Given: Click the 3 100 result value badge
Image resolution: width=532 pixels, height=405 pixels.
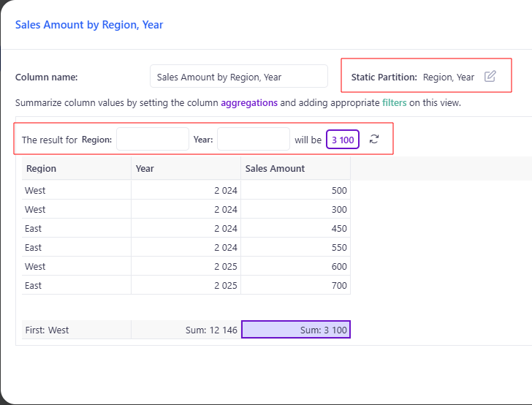Looking at the screenshot, I should (343, 139).
